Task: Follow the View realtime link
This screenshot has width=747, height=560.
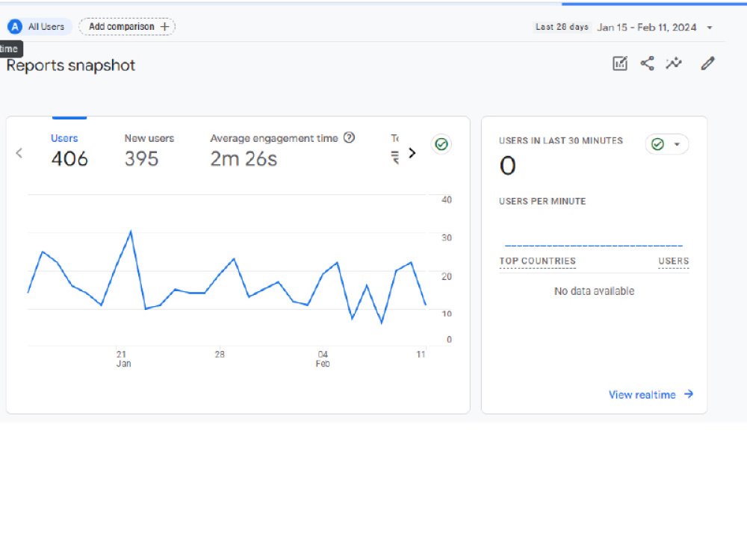Action: click(651, 395)
